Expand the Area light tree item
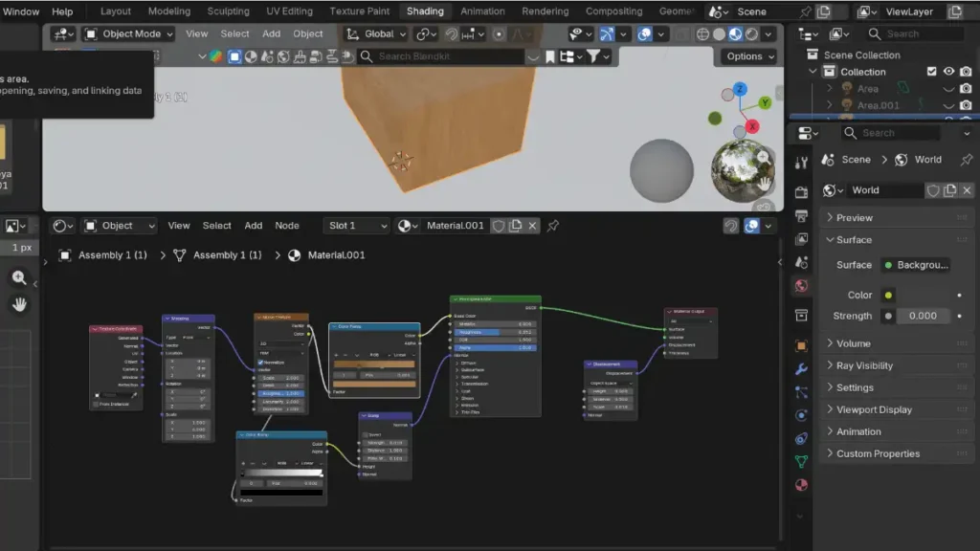The image size is (980, 551). tap(829, 89)
